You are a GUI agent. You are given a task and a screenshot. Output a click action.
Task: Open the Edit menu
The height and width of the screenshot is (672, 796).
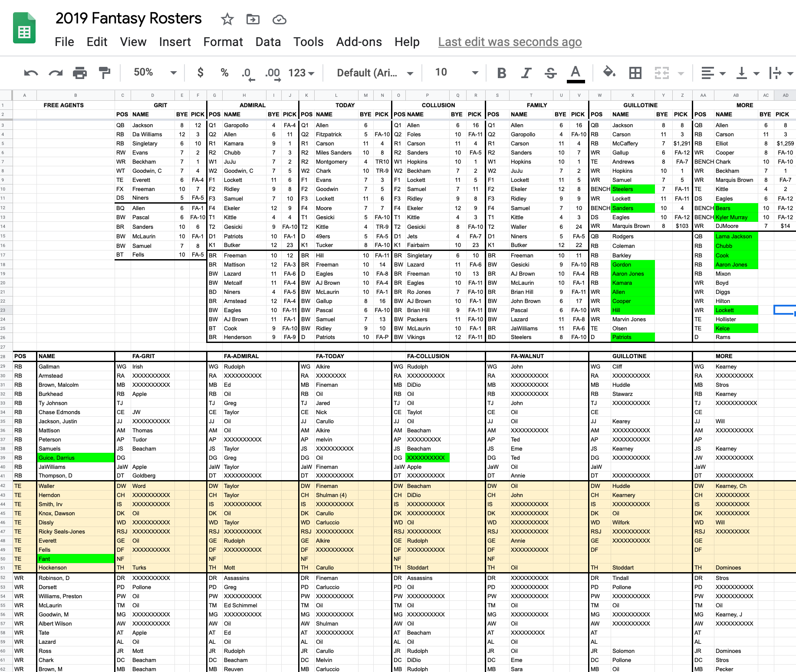97,42
